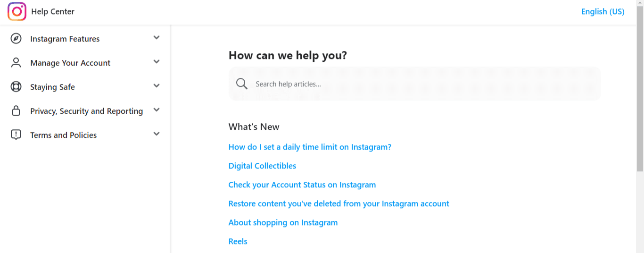This screenshot has width=644, height=253.
Task: Click the compass icon beside Instagram Features
Action: [16, 39]
